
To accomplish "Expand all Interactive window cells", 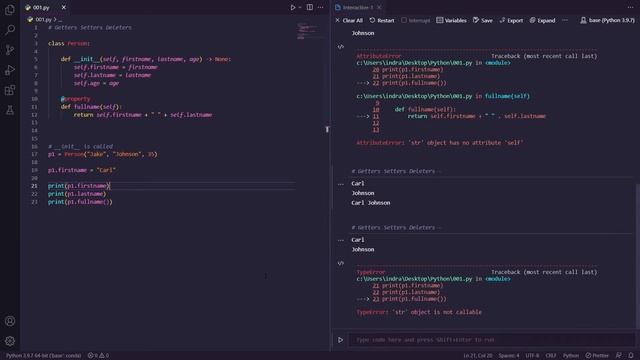I will pyautogui.click(x=542, y=20).
